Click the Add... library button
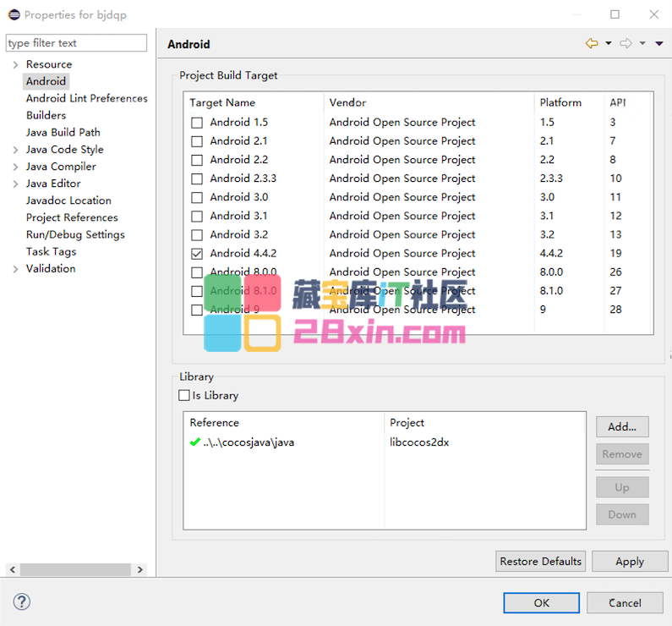This screenshot has width=672, height=626. [622, 427]
